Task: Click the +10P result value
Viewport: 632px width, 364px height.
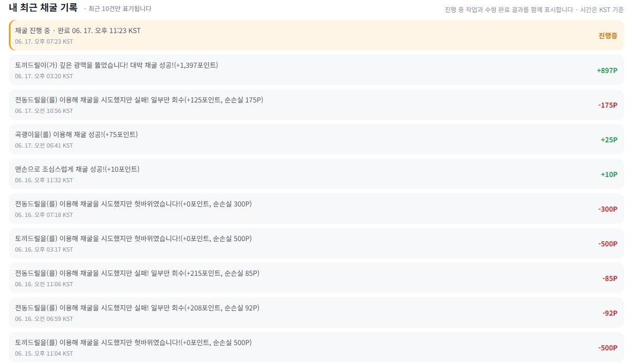Action: [x=609, y=174]
